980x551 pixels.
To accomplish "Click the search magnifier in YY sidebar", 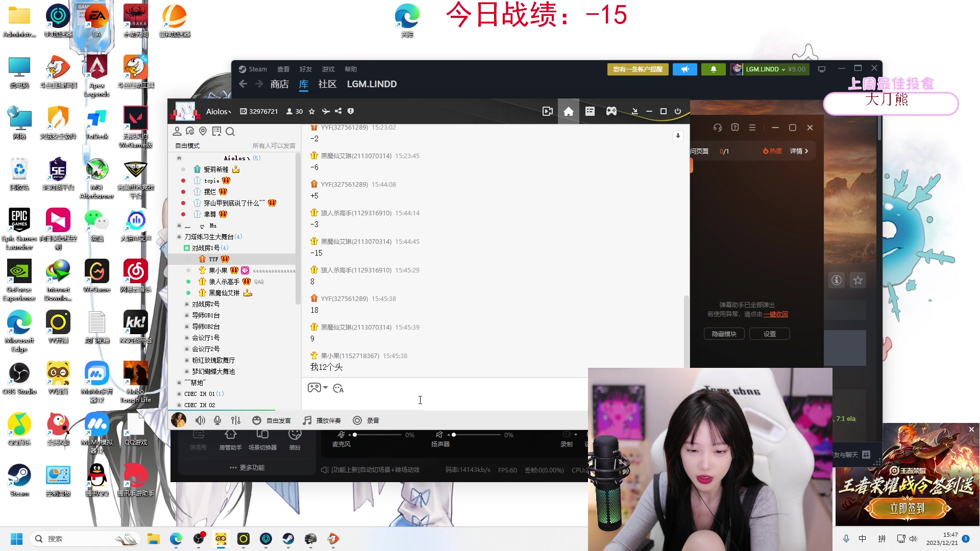I will click(230, 132).
